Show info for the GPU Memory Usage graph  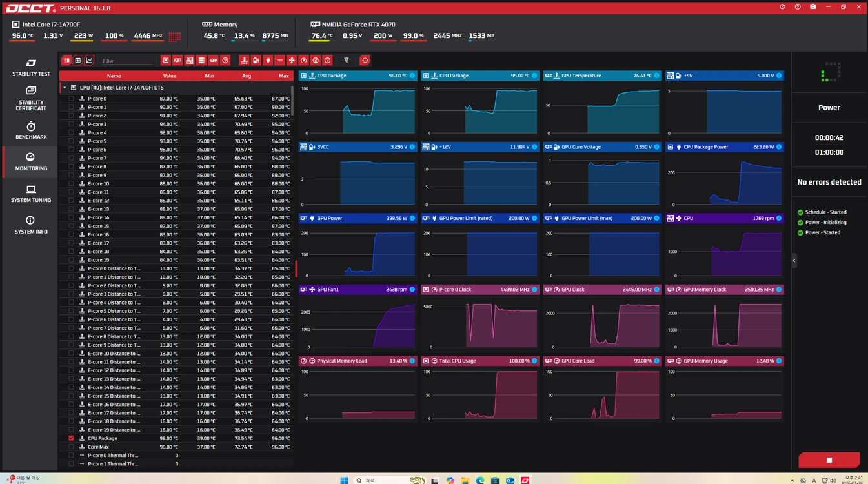pos(779,361)
